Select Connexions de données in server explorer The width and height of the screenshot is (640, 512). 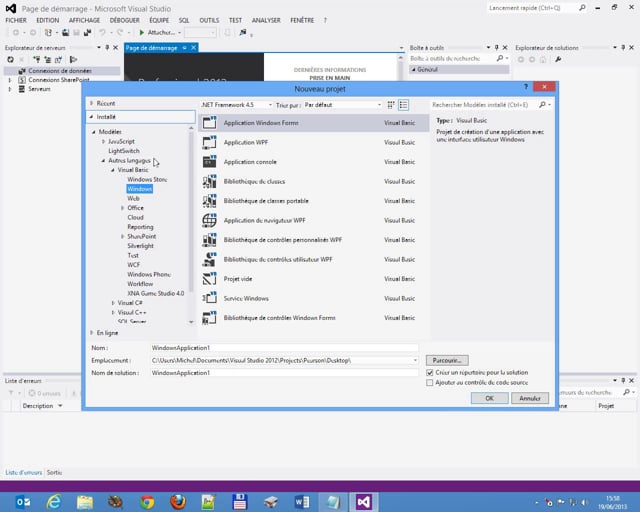point(60,71)
